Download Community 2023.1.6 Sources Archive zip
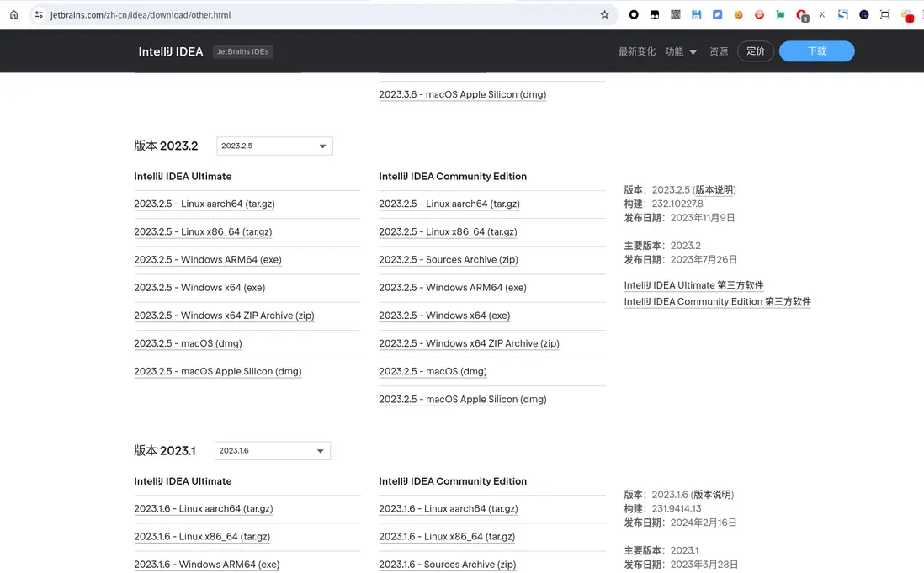924x573 pixels. pyautogui.click(x=447, y=565)
